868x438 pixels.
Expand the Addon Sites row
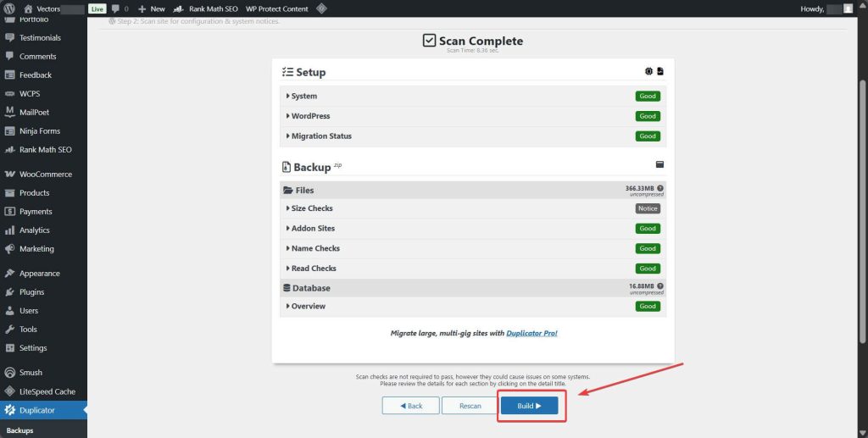(473, 229)
